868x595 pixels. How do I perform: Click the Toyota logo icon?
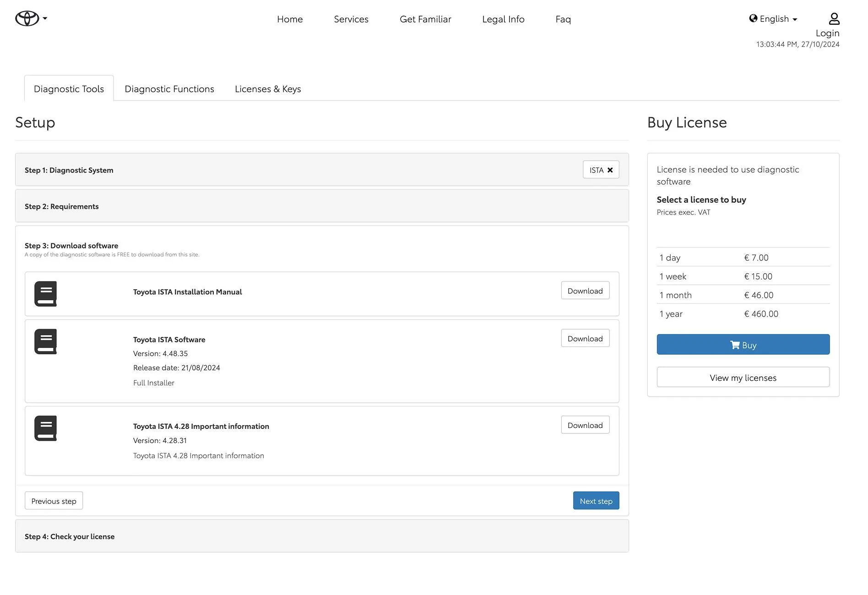27,18
